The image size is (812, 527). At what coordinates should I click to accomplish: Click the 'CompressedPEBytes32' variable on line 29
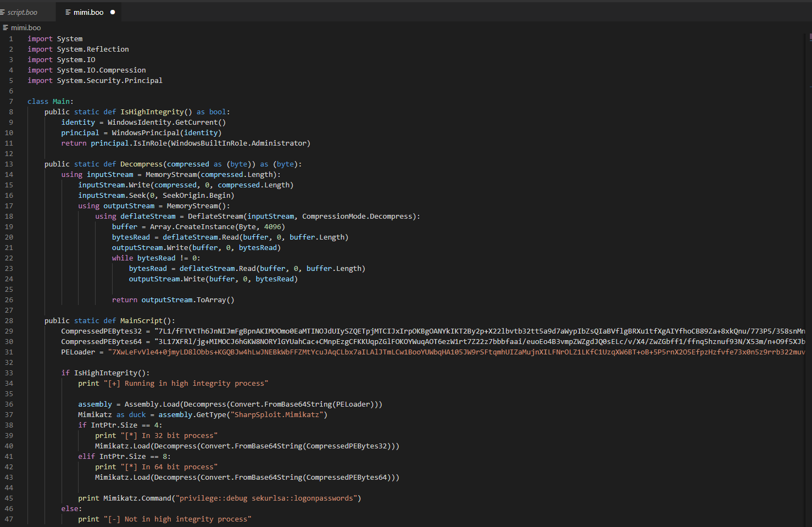click(x=101, y=331)
